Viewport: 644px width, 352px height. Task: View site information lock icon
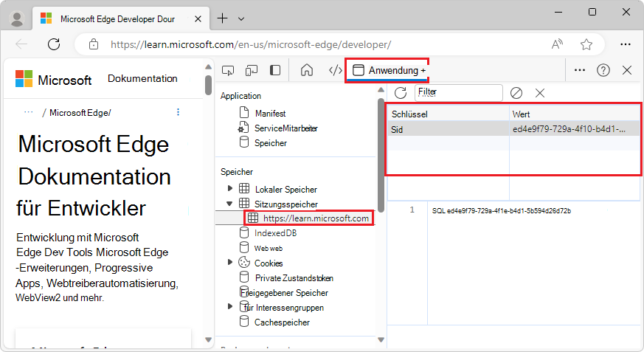94,44
